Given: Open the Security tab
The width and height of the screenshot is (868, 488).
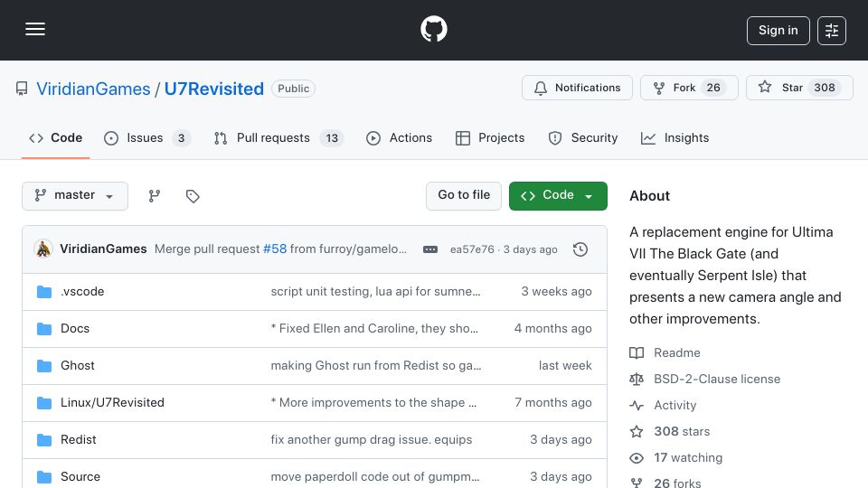Looking at the screenshot, I should [583, 137].
